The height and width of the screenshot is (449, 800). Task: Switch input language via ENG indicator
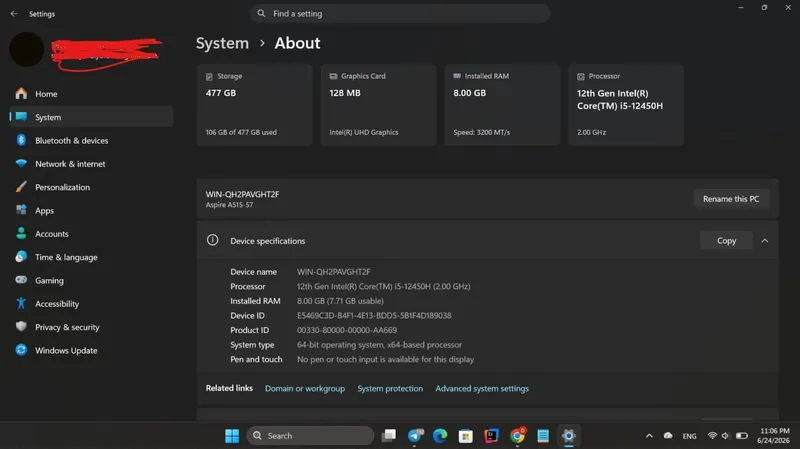689,436
